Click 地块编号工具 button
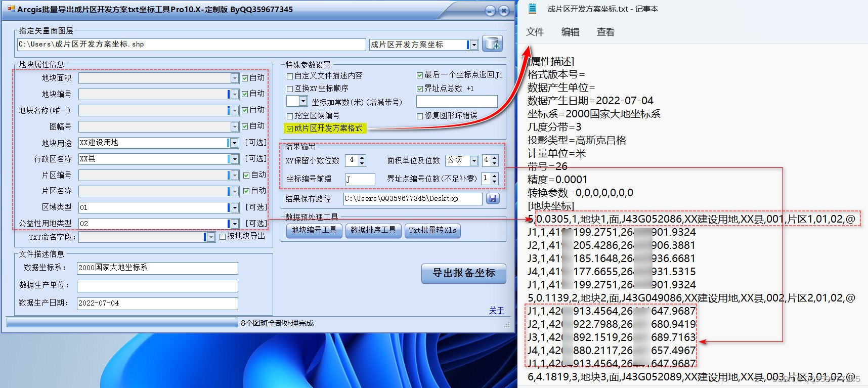 pos(314,230)
